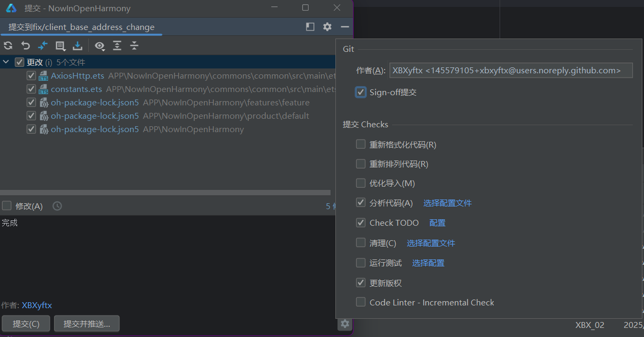Open tool window gear options menu
This screenshot has width=644, height=337.
click(327, 27)
